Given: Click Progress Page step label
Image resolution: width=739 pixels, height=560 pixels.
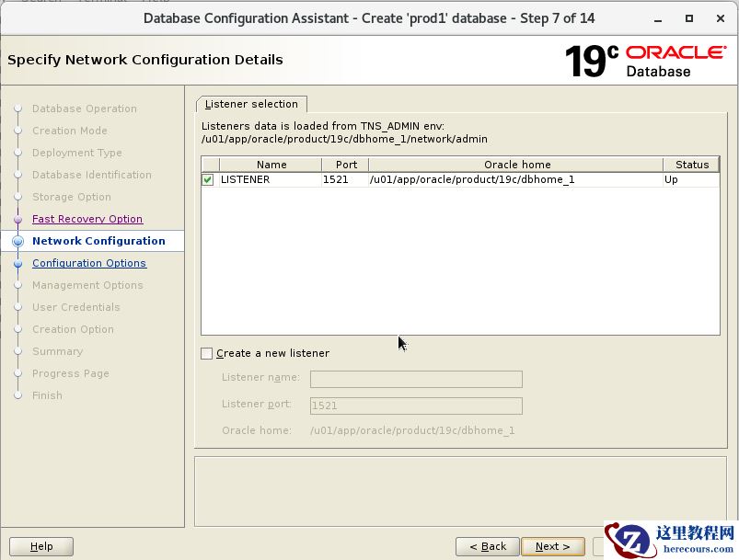Looking at the screenshot, I should click(x=71, y=373).
